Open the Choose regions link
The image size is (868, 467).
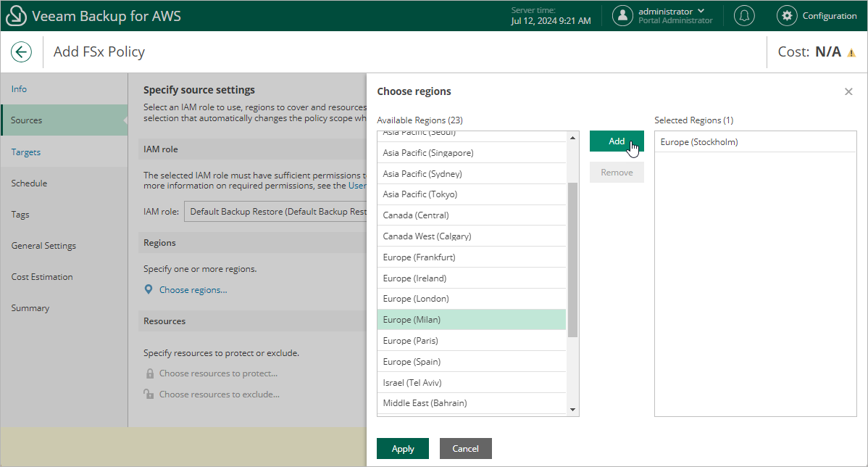pos(193,290)
